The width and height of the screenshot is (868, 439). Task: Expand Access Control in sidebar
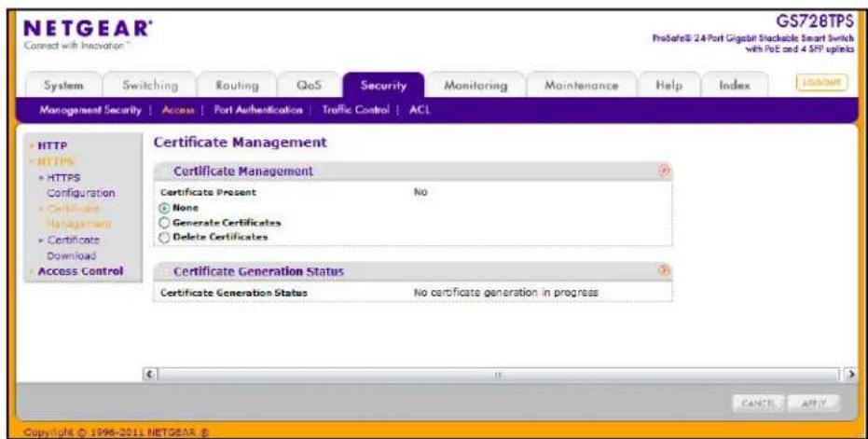pyautogui.click(x=80, y=271)
